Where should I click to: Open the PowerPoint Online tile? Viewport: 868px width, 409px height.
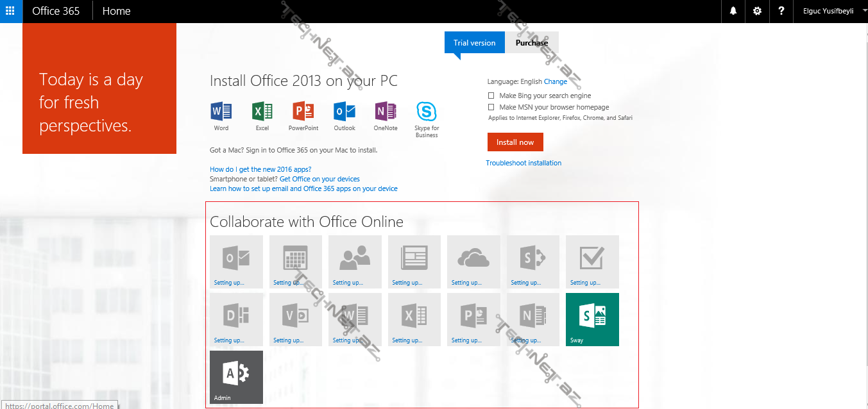[473, 319]
